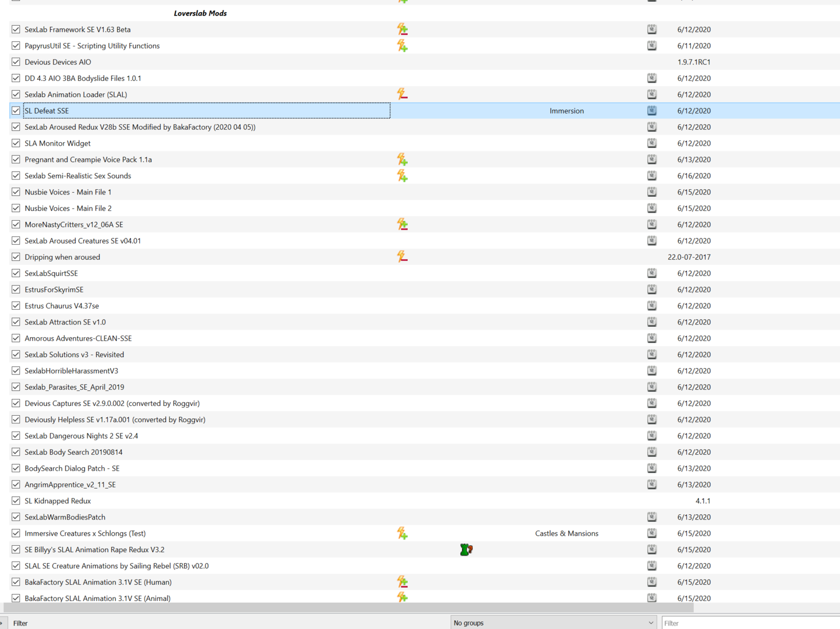
Task: Uncheck SLA Monitor Widget mod
Action: tap(16, 143)
